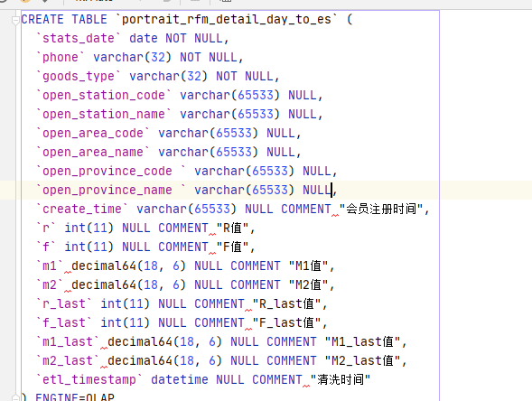Click the open_province_code column identifier

click(111, 172)
